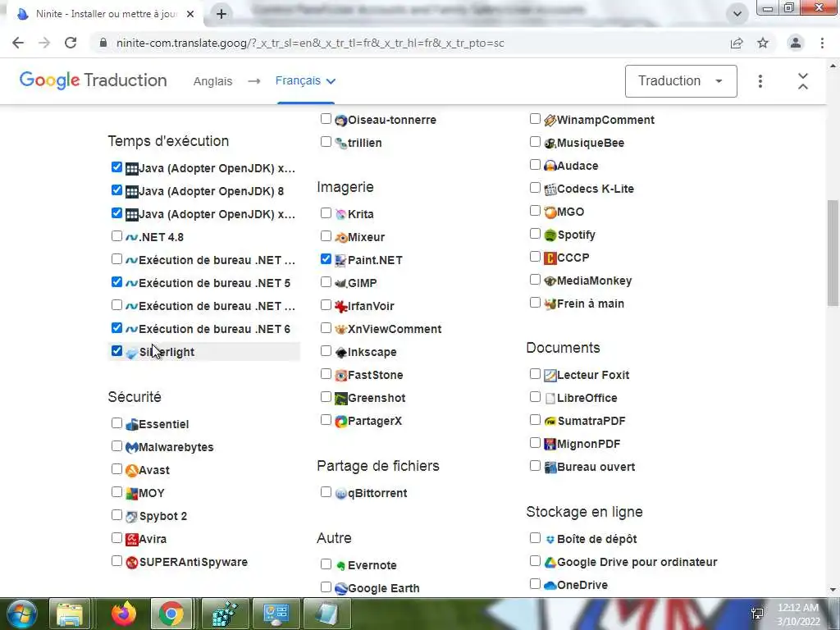Open Firefox from the taskbar
This screenshot has height=630, width=840.
[x=124, y=614]
